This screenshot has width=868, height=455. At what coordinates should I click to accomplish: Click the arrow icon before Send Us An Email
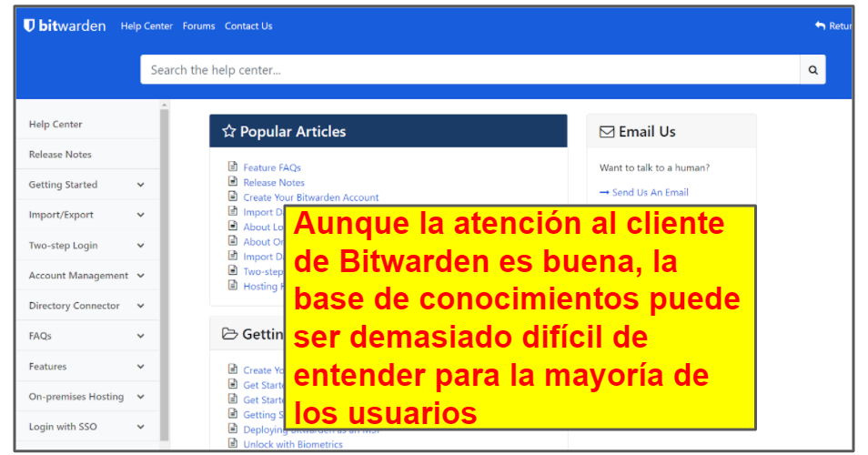click(604, 192)
